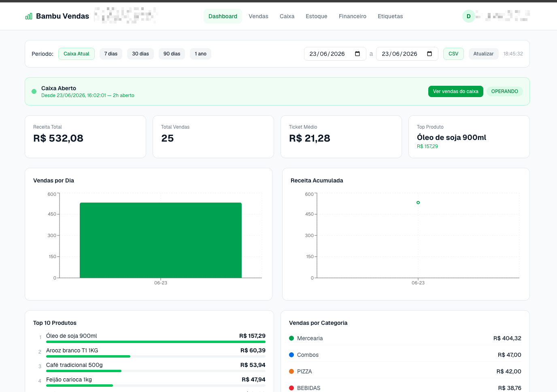The height and width of the screenshot is (392, 557).
Task: Open calendar picker on start date field
Action: tap(357, 54)
